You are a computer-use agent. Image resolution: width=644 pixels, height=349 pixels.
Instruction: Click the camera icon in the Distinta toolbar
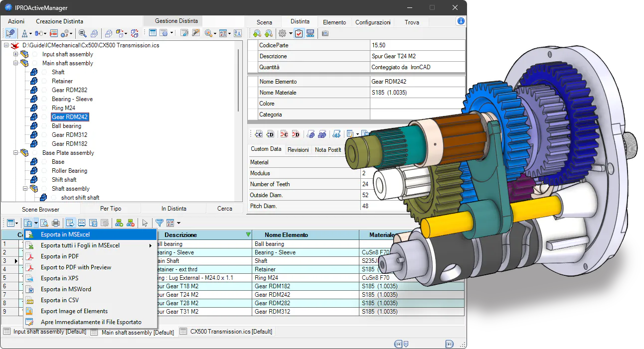point(325,33)
